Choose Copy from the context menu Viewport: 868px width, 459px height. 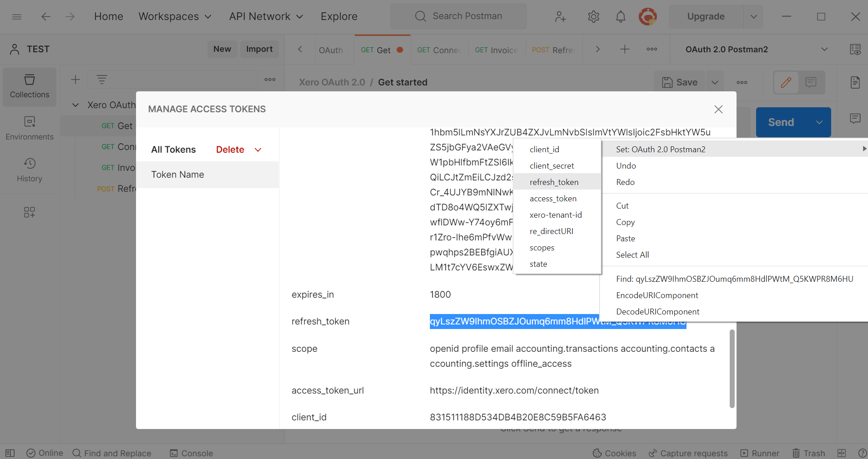click(x=625, y=222)
